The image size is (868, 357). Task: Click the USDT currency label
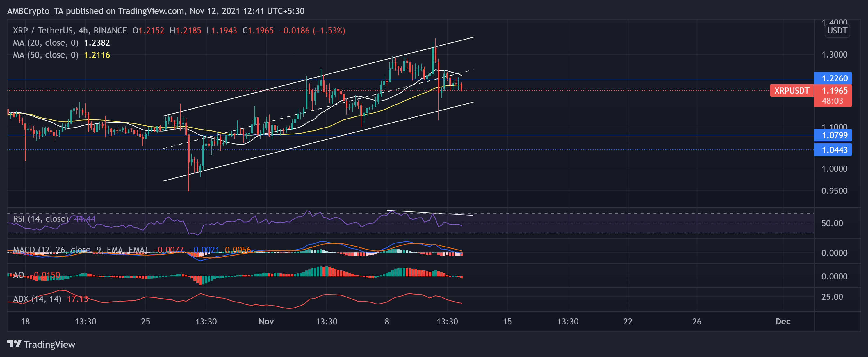click(x=837, y=31)
